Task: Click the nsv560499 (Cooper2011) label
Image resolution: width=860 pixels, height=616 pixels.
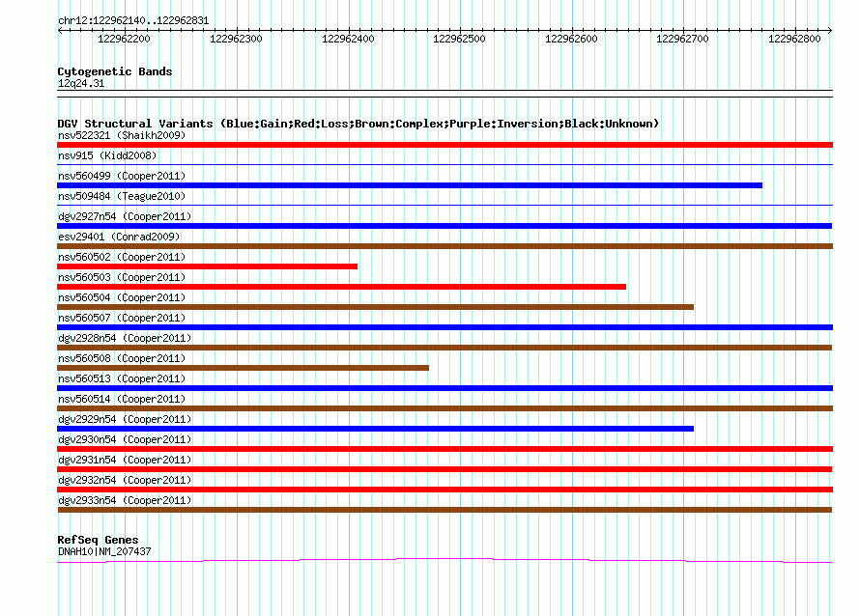Action: (122, 176)
